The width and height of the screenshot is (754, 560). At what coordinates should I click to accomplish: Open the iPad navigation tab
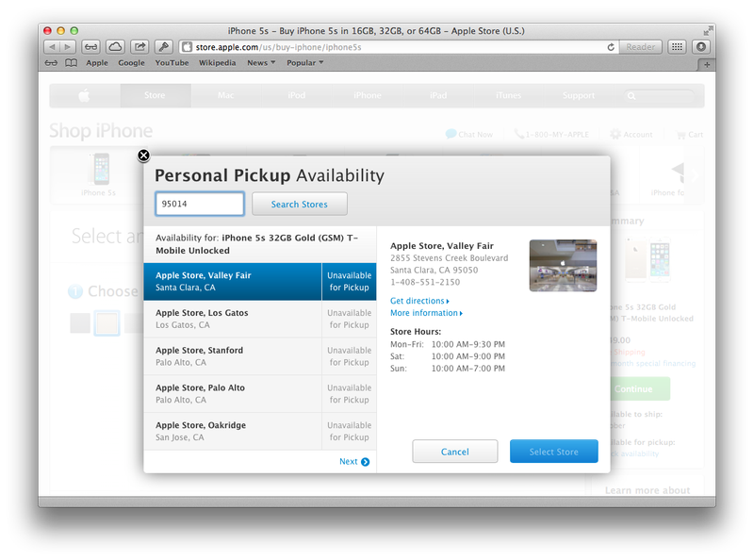point(438,96)
